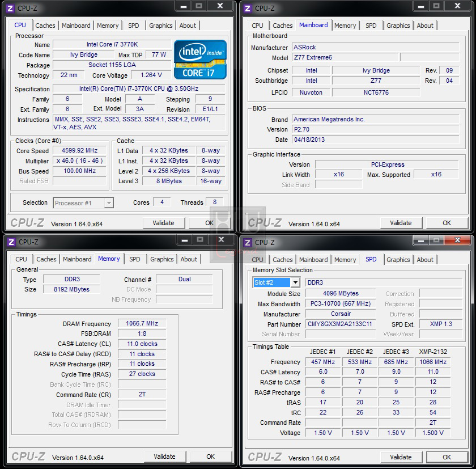476x469 pixels.
Task: Switch to CPU tab in the DRAM Timings window
Action: (22, 259)
